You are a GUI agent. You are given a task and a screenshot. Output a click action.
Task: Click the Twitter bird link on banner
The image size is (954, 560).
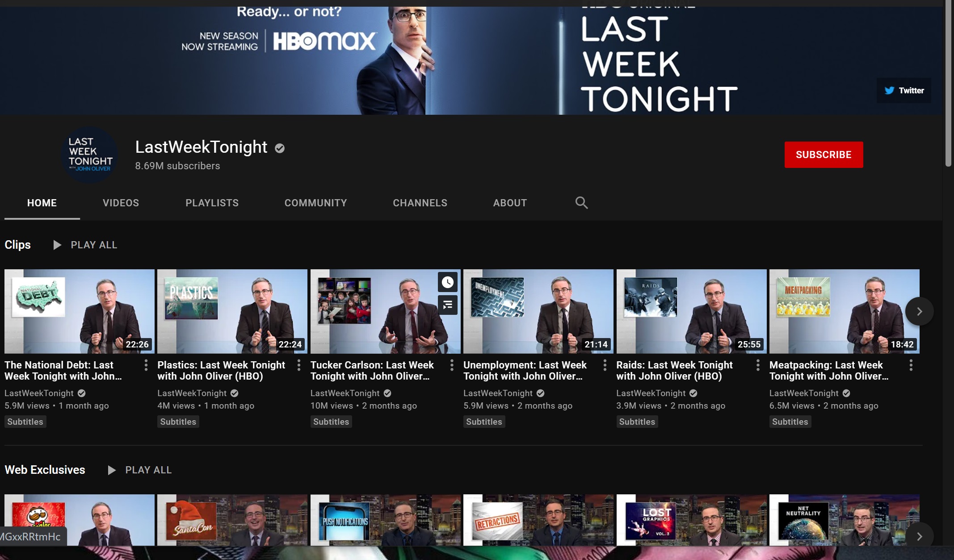(904, 90)
